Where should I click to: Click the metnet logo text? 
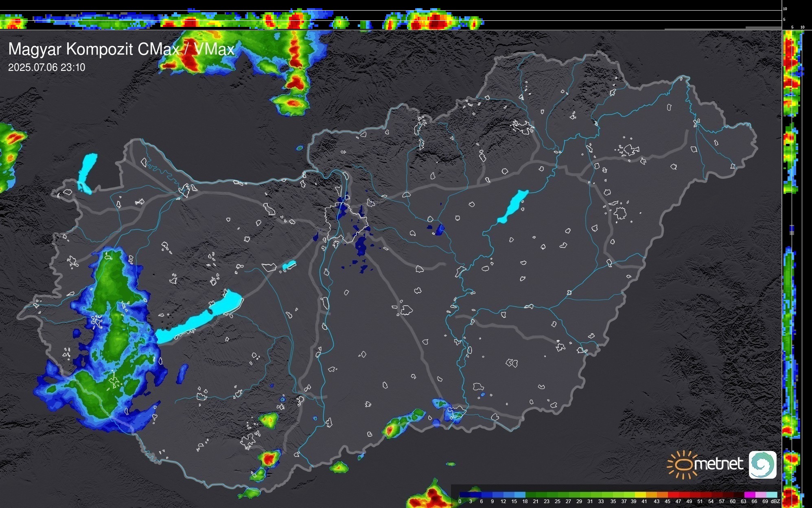(x=718, y=464)
